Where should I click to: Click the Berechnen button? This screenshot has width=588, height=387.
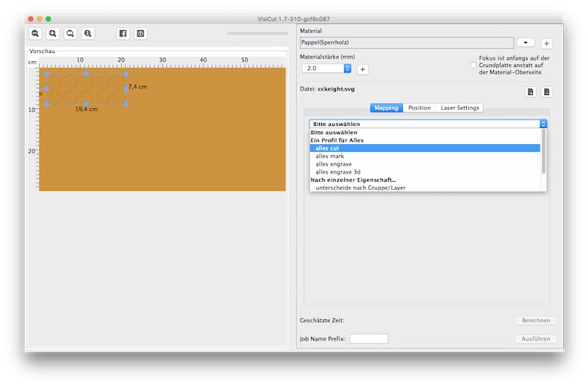click(x=536, y=321)
